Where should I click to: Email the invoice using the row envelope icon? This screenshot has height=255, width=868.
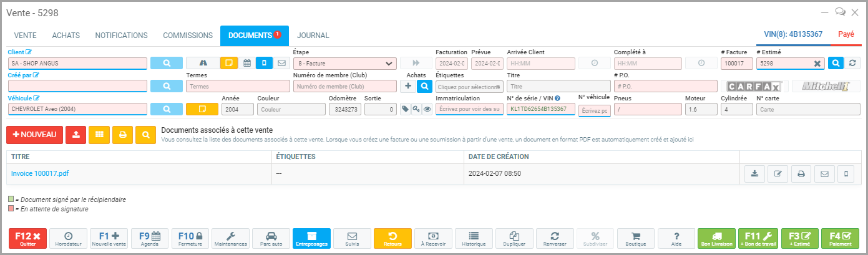(x=824, y=174)
